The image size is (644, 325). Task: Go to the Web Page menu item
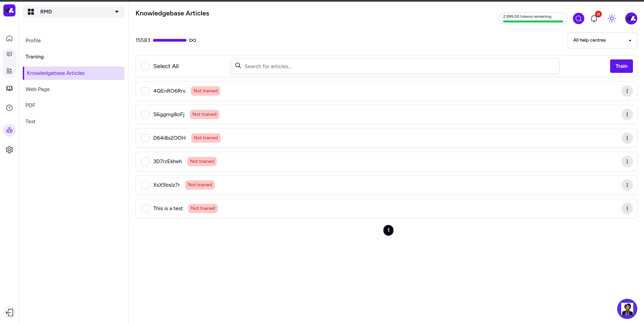pos(38,89)
